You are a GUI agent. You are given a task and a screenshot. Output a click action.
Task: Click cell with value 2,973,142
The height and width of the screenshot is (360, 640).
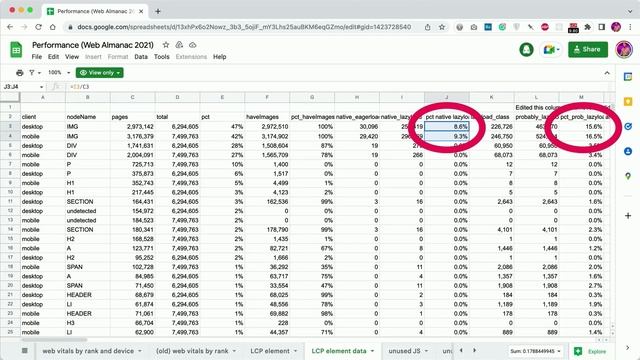[x=132, y=127]
